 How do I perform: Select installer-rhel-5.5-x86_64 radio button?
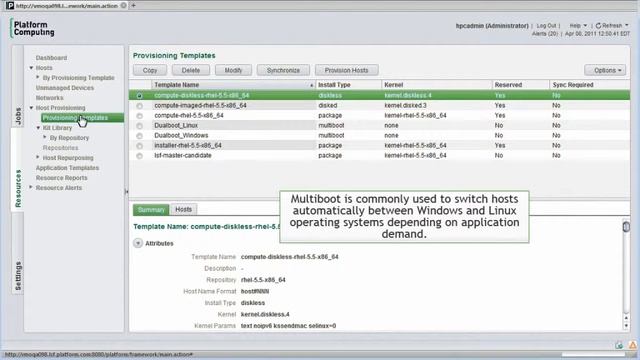(x=140, y=146)
